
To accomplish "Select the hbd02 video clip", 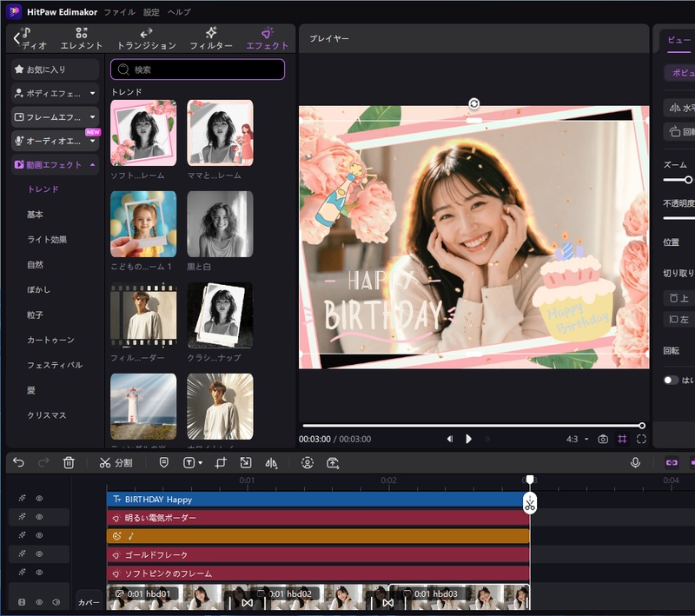I will pos(318,597).
